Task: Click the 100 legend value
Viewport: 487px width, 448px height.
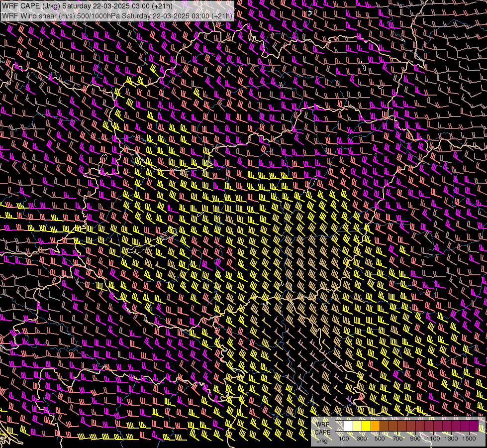Action: pyautogui.click(x=344, y=439)
